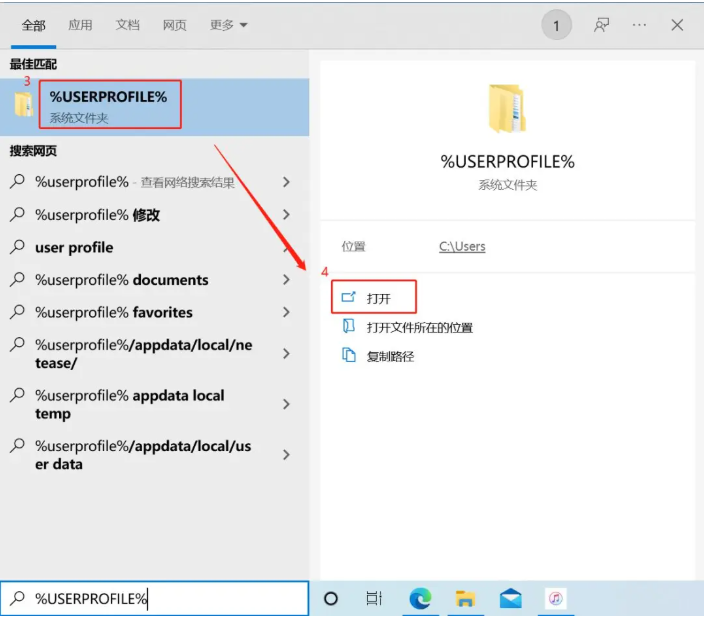704x618 pixels.
Task: Switch to the 文档 tab
Action: (x=128, y=25)
